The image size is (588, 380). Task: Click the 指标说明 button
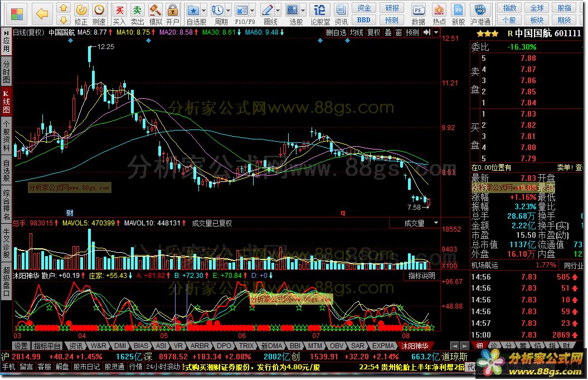(422, 276)
